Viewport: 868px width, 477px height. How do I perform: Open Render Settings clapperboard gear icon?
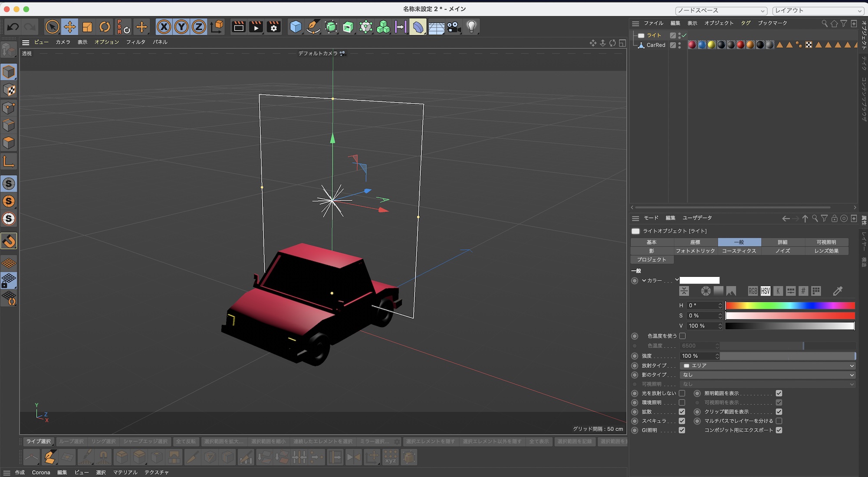coord(274,27)
